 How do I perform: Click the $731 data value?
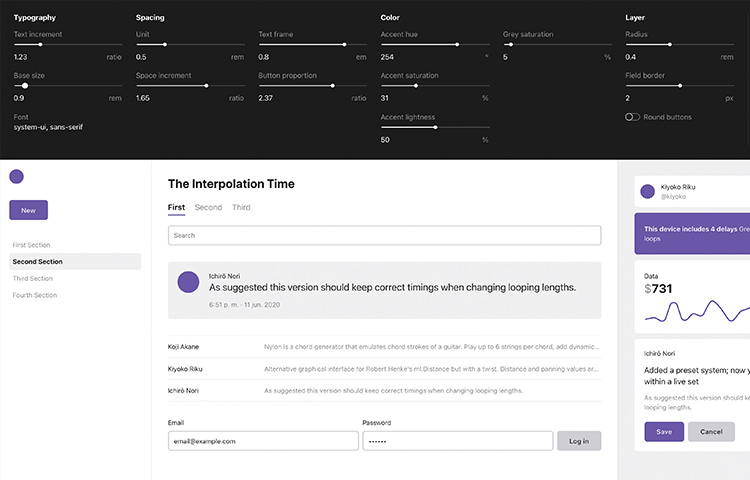[658, 289]
